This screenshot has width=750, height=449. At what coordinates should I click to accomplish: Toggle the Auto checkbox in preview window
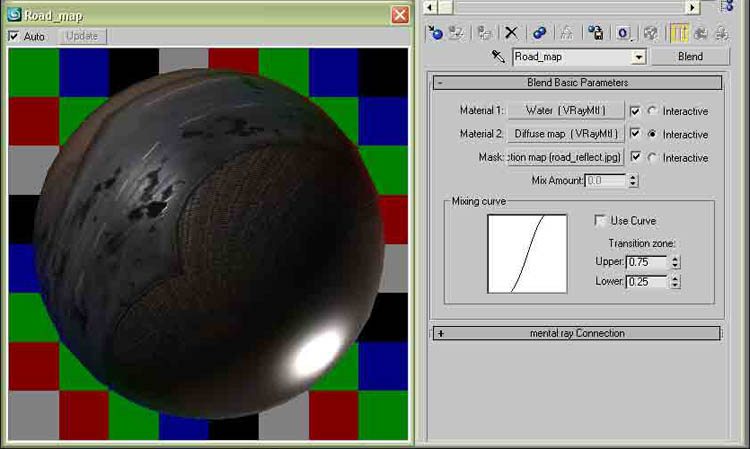coord(14,37)
